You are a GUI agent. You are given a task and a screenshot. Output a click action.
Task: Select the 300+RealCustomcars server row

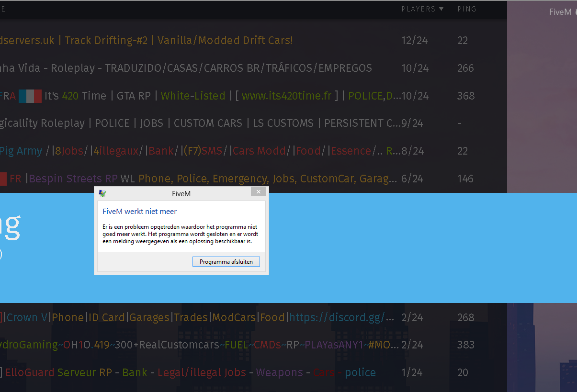253,345
